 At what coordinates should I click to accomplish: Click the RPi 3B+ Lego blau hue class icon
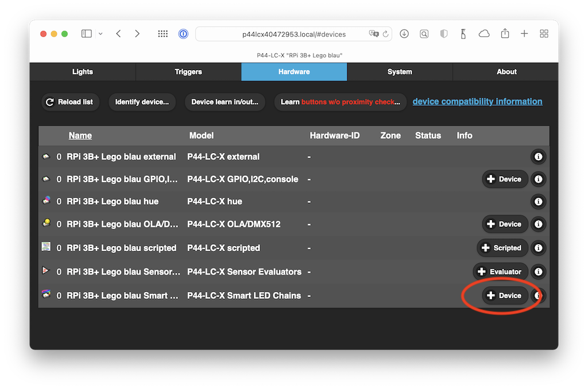pyautogui.click(x=46, y=202)
